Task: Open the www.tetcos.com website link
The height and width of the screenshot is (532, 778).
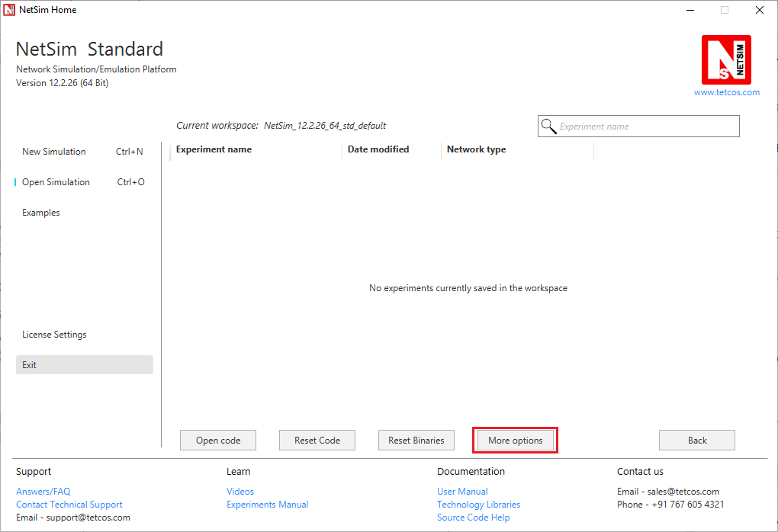Action: (x=726, y=92)
